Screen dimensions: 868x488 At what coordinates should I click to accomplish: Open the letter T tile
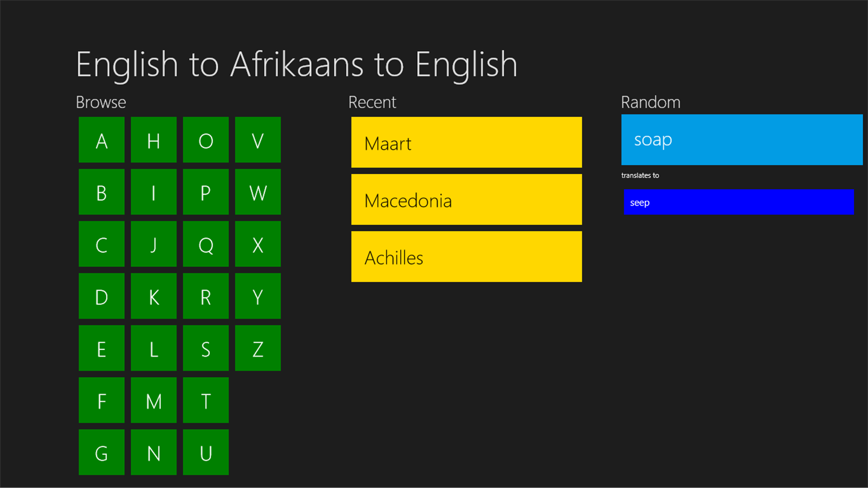pos(206,400)
